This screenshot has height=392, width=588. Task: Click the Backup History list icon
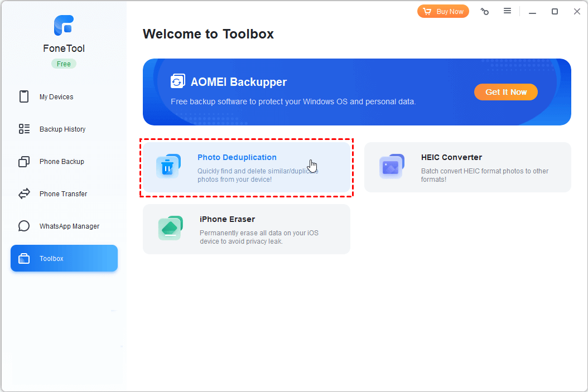tap(24, 129)
